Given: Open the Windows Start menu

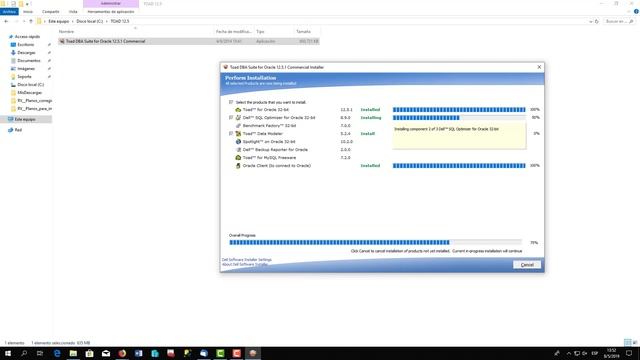Looking at the screenshot, I should point(8,353).
